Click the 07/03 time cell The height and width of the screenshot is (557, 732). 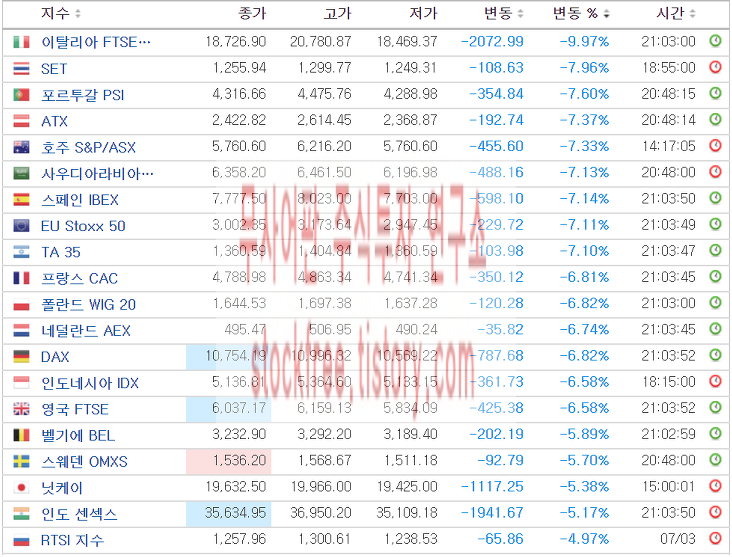678,538
